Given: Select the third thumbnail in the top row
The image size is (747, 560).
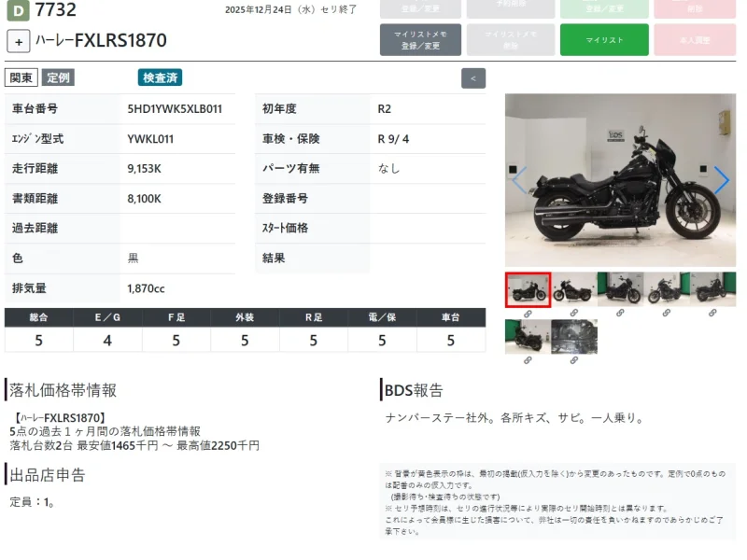Looking at the screenshot, I should 620,289.
